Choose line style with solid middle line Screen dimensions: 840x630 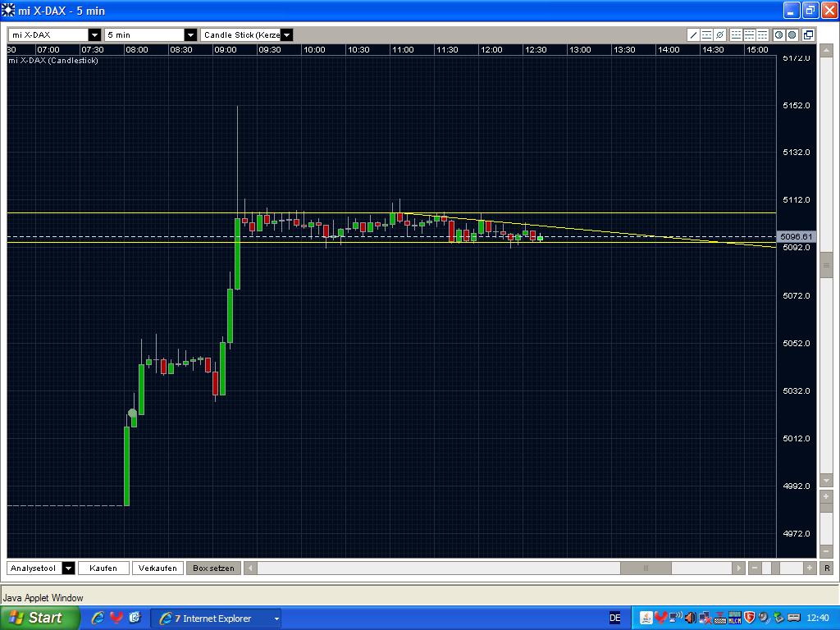750,34
